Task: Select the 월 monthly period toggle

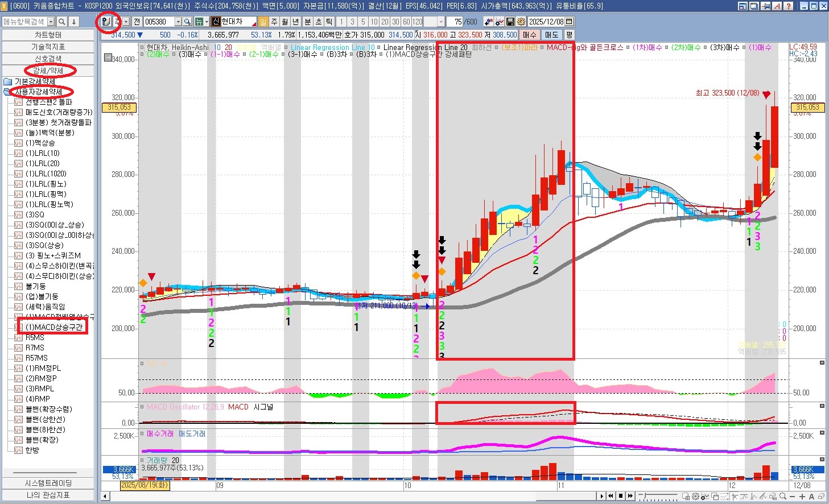Action: (285, 22)
